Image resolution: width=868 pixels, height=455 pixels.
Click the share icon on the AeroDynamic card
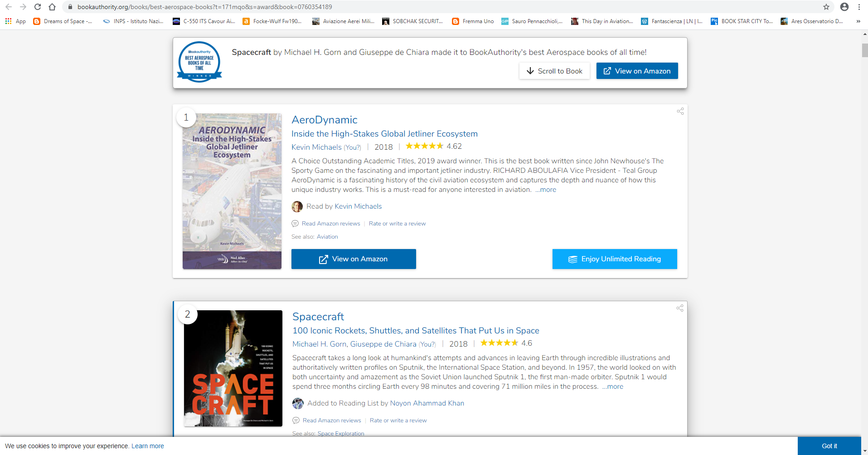point(680,111)
